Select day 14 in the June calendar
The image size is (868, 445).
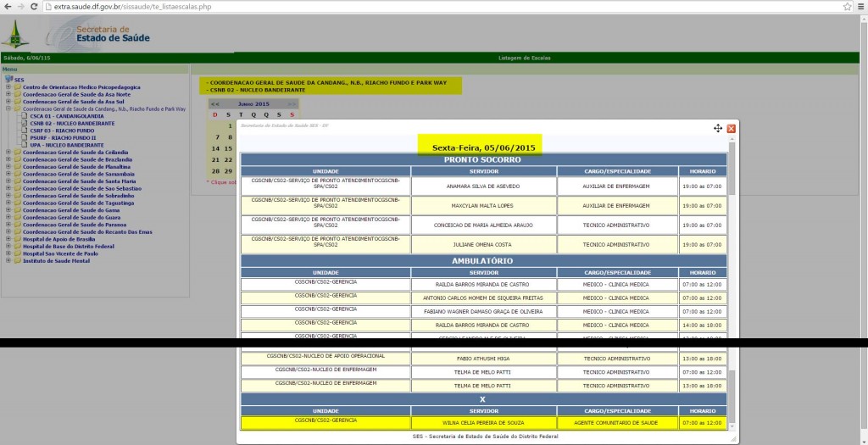pyautogui.click(x=216, y=148)
